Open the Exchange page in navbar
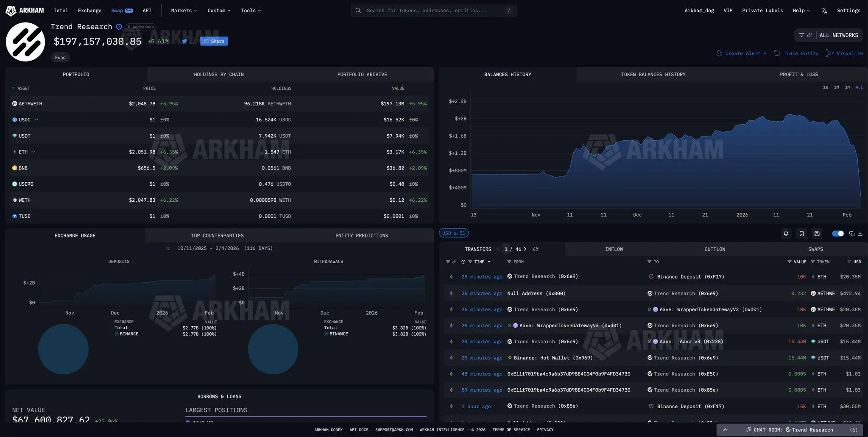Viewport: 868px width, 437px height. point(89,11)
